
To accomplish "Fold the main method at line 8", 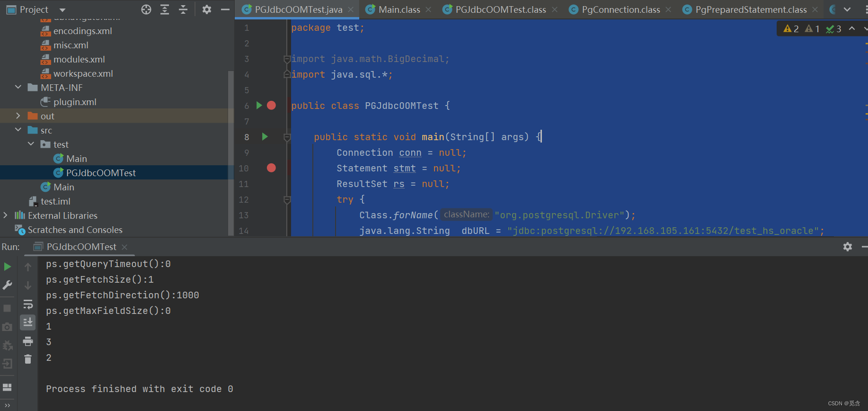I will (287, 137).
